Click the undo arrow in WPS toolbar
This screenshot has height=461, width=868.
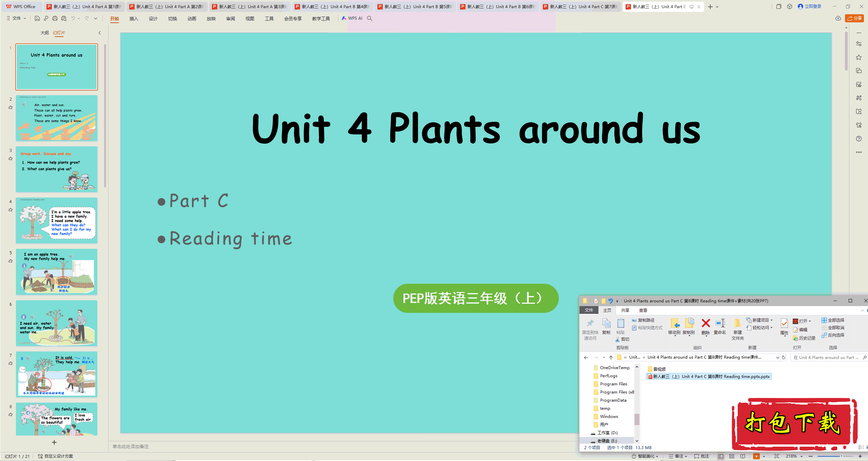coord(73,18)
